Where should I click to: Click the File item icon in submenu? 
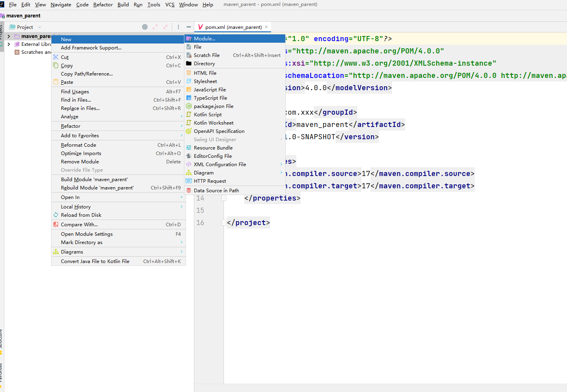click(x=189, y=47)
